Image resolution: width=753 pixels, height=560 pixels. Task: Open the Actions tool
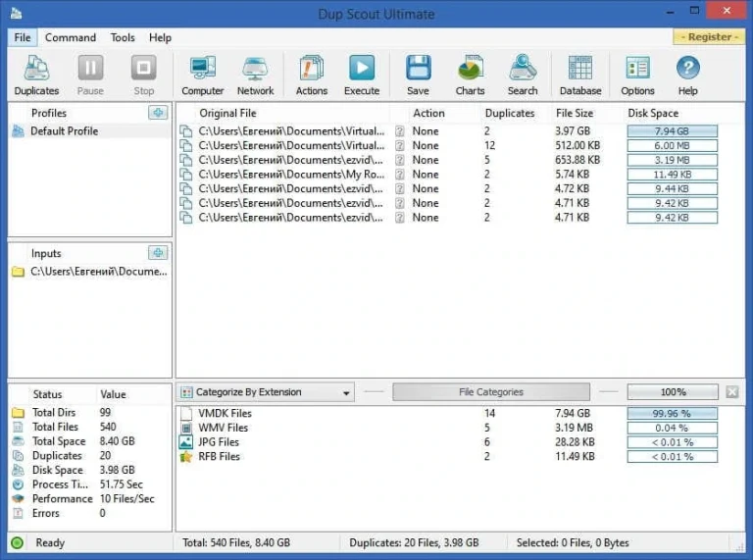coord(312,75)
